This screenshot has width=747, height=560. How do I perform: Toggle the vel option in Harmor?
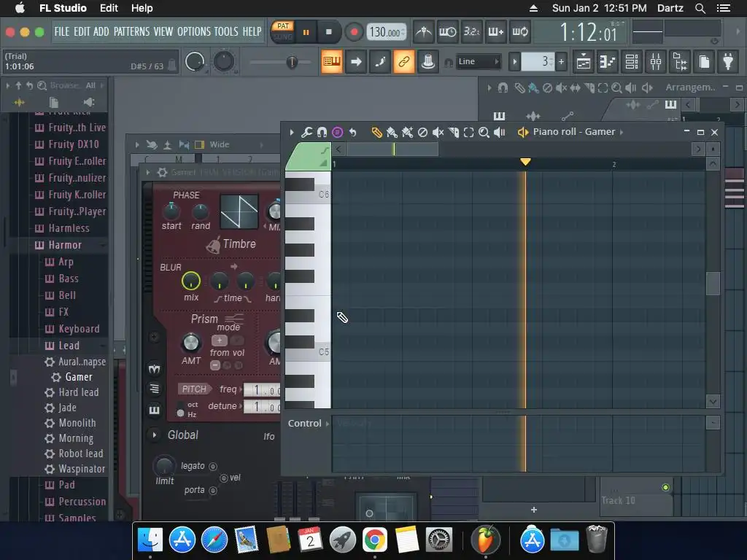(x=223, y=478)
